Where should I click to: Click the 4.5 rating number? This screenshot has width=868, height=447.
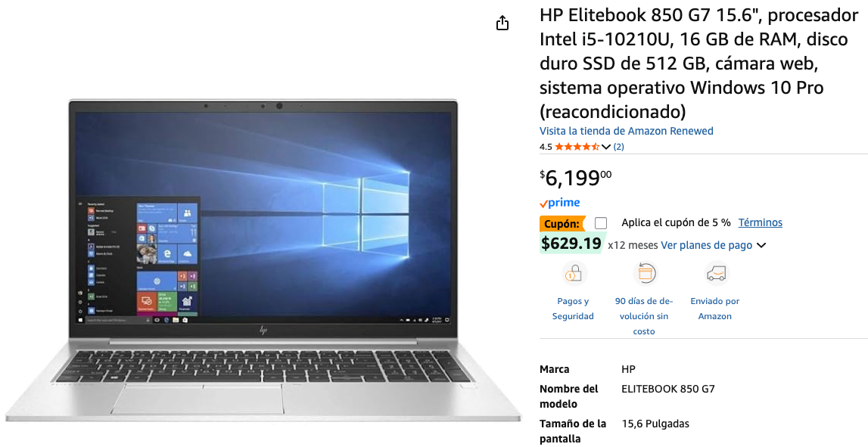[546, 147]
